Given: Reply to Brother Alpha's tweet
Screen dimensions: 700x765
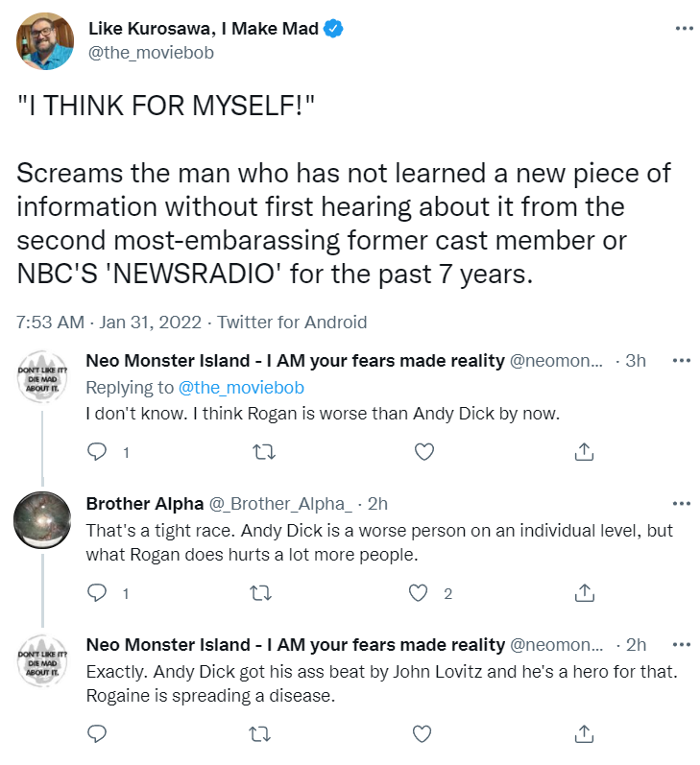Looking at the screenshot, I should click(x=97, y=593).
